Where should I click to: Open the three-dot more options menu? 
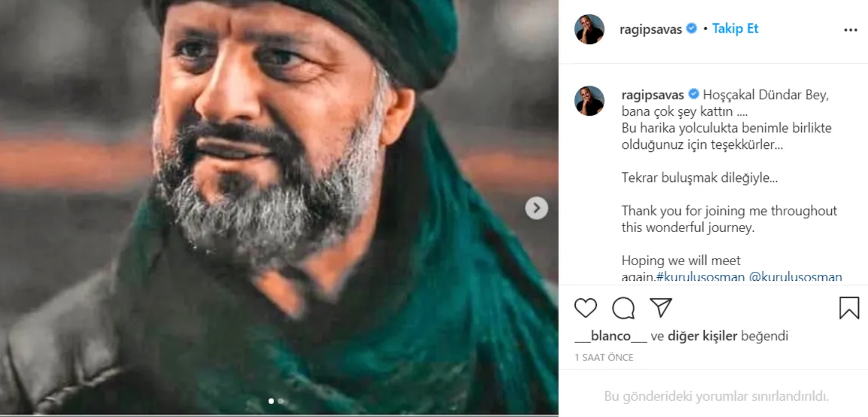coord(850,30)
